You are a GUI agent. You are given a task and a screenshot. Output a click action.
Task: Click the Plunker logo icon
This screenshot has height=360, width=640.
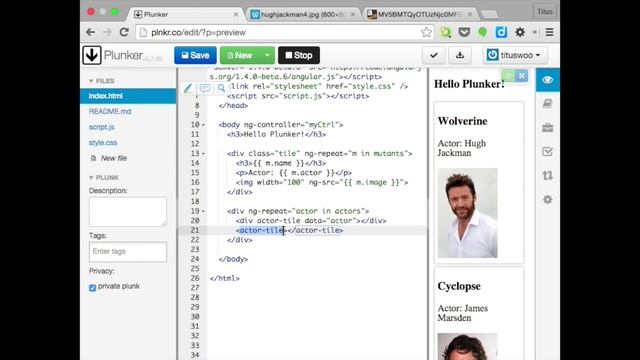(x=92, y=55)
